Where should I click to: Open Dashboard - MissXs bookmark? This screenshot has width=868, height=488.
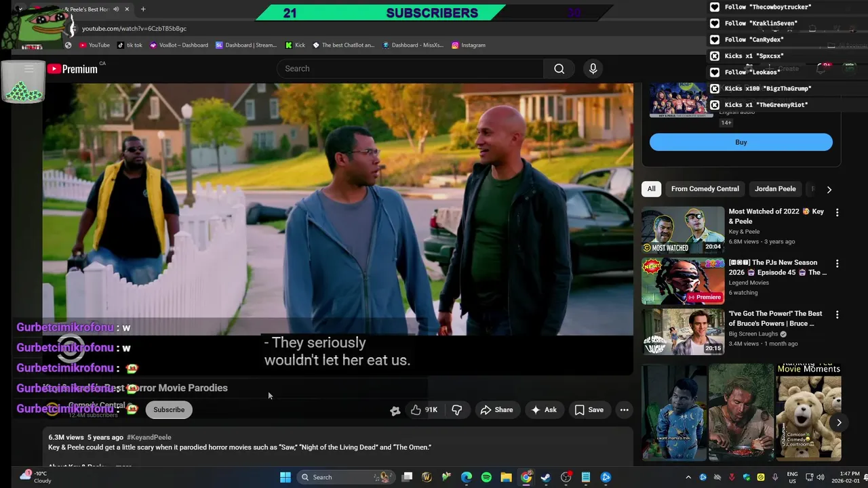pyautogui.click(x=413, y=45)
